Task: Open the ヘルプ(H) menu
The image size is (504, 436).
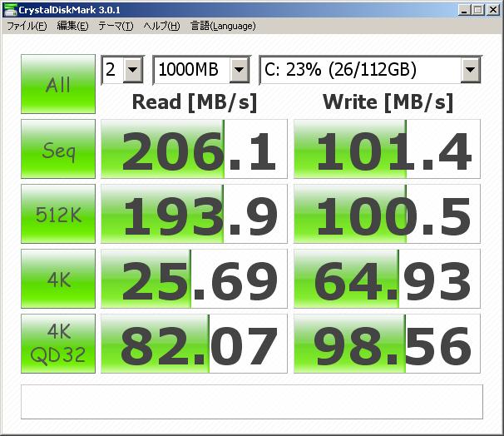Action: tap(161, 26)
